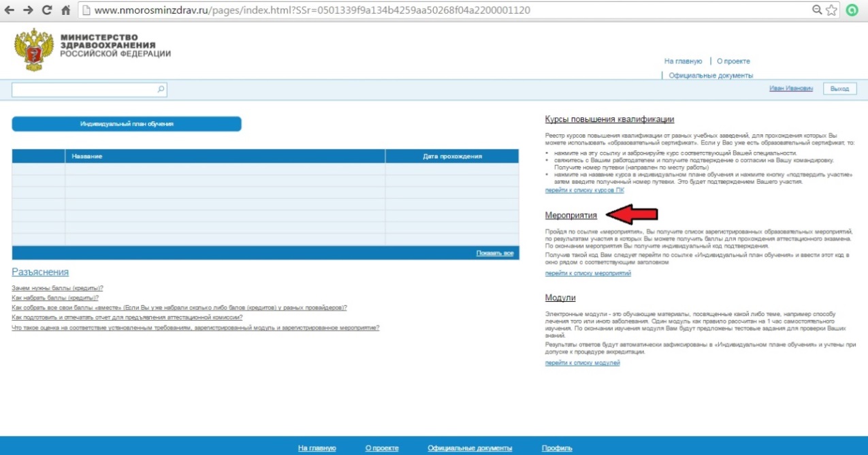Viewport: 868px width, 455px height.
Task: Open "На главную" in the top menu
Action: tap(683, 61)
